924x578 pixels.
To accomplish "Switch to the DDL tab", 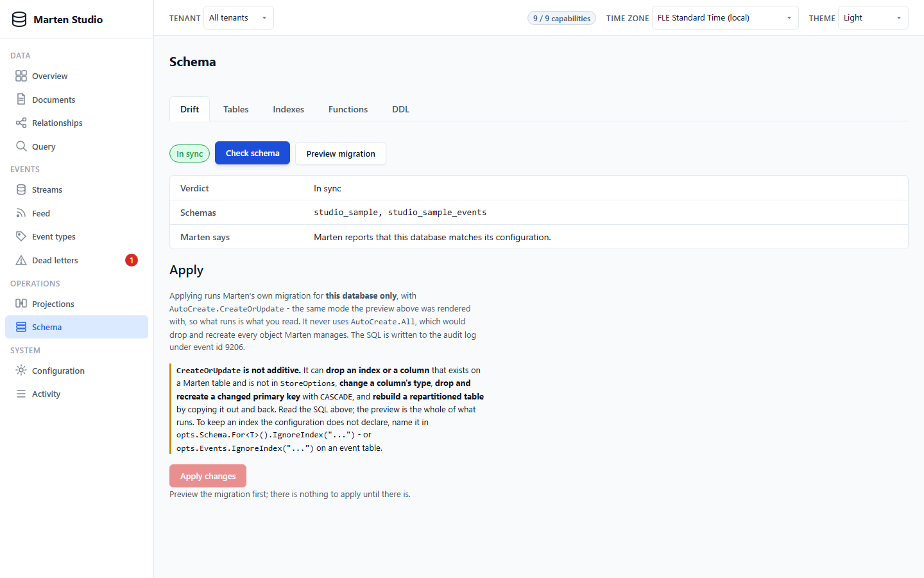I will (401, 109).
